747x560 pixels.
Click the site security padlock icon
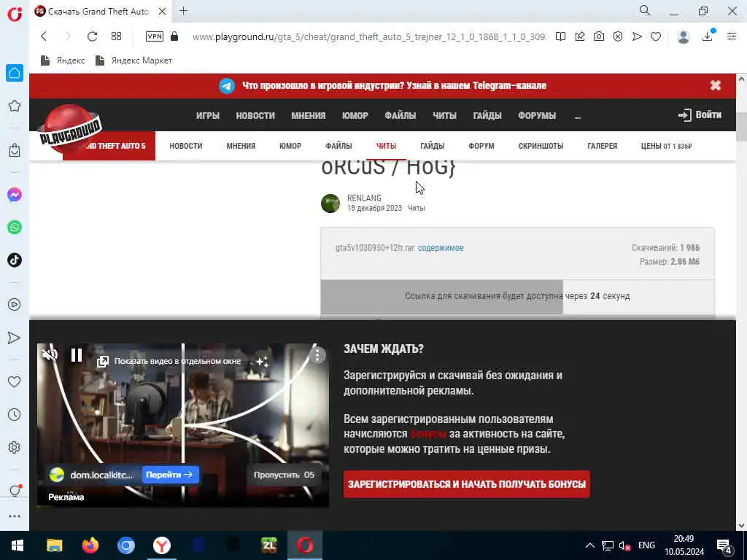click(x=174, y=36)
